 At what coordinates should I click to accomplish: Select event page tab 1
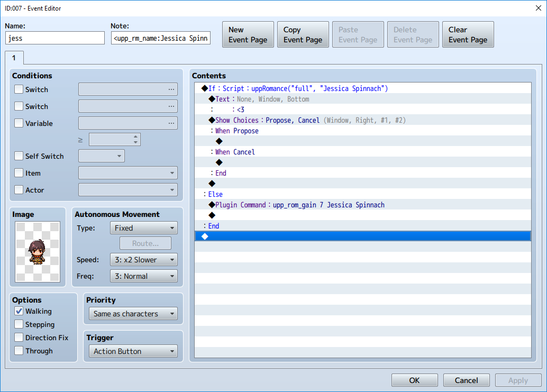pos(14,58)
